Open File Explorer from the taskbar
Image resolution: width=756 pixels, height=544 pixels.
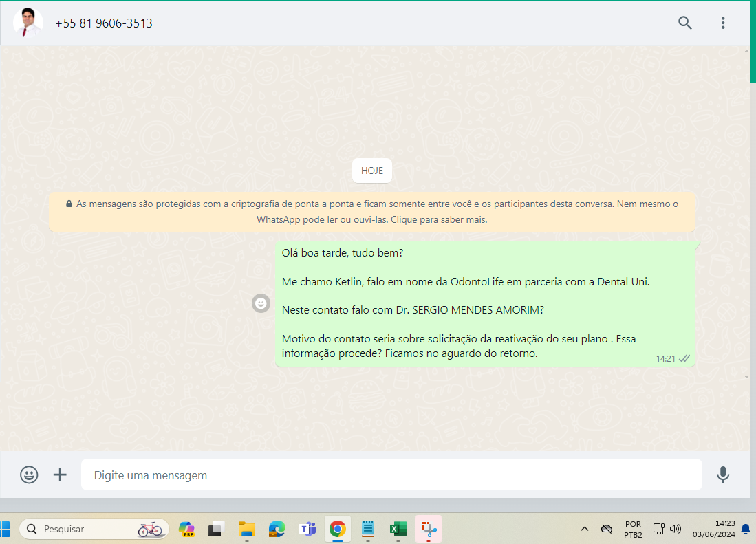coord(247,529)
